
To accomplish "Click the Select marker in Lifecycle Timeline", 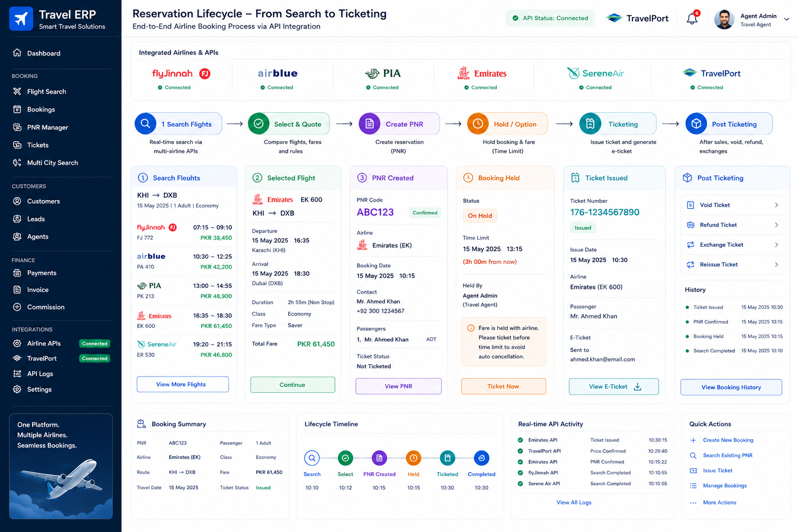I will tap(345, 458).
